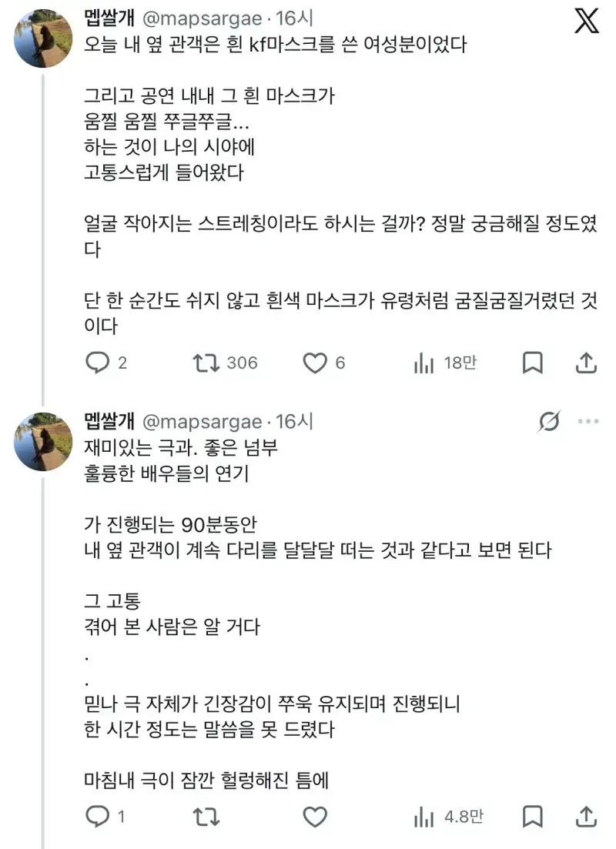Share the second tweet
Screen dimensions: 616x849
(586, 817)
